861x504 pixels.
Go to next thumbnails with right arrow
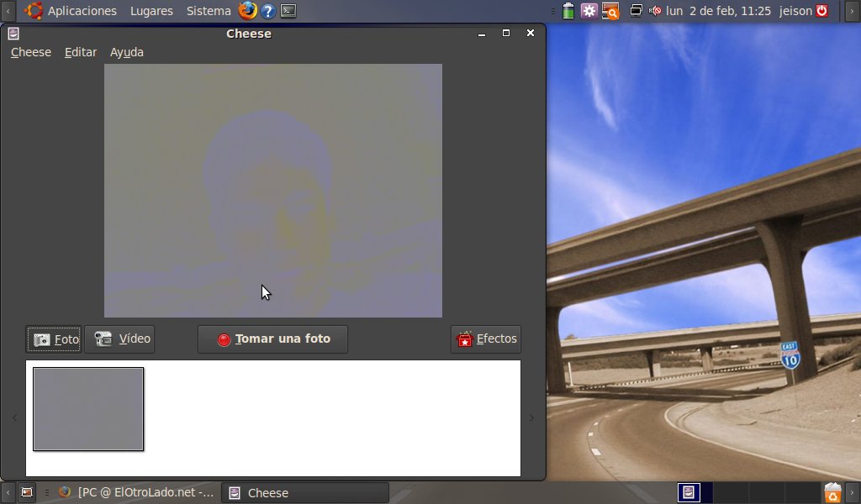point(531,417)
